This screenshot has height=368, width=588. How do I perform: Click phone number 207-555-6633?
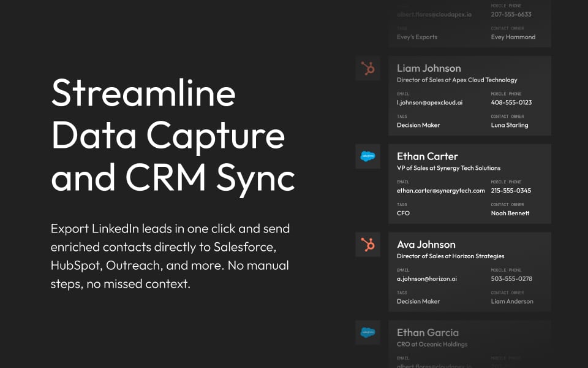coord(511,14)
